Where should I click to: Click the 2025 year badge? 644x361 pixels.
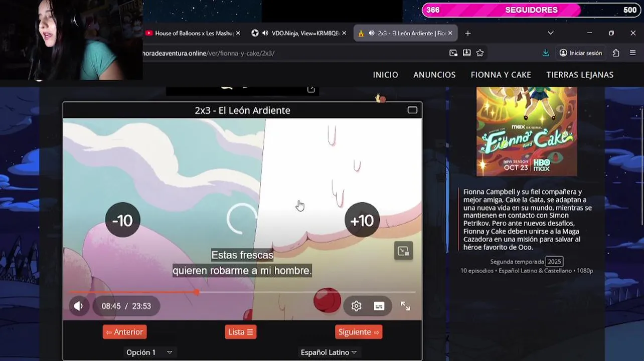click(554, 262)
